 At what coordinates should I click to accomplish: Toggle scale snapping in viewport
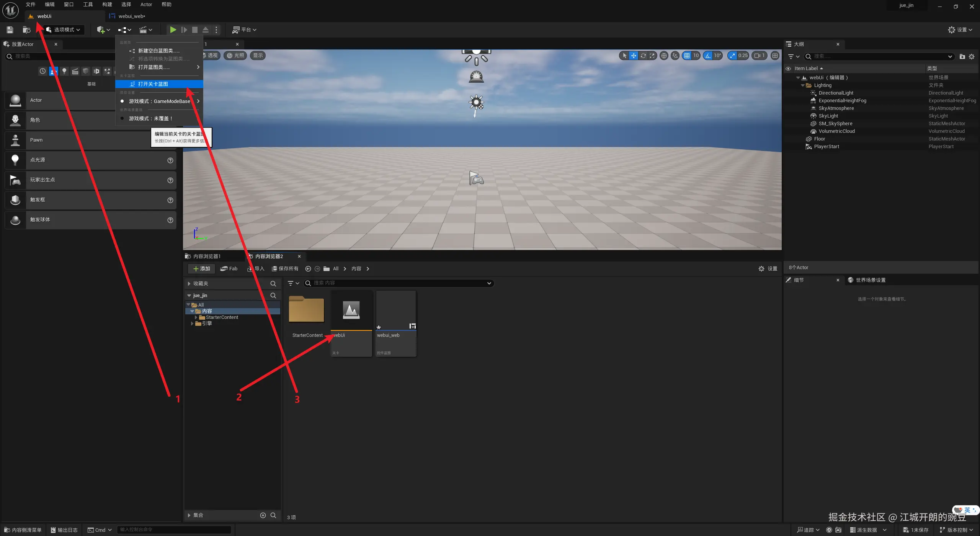(x=732, y=56)
